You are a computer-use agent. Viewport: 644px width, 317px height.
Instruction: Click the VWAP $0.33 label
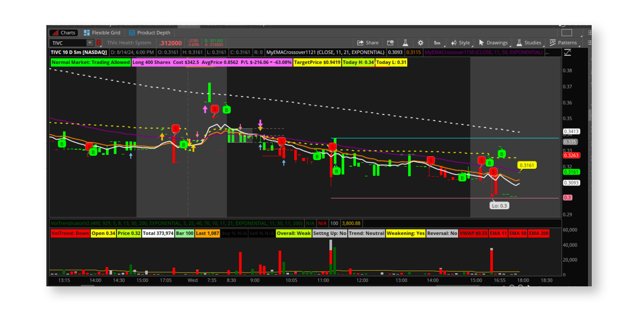[x=473, y=233]
